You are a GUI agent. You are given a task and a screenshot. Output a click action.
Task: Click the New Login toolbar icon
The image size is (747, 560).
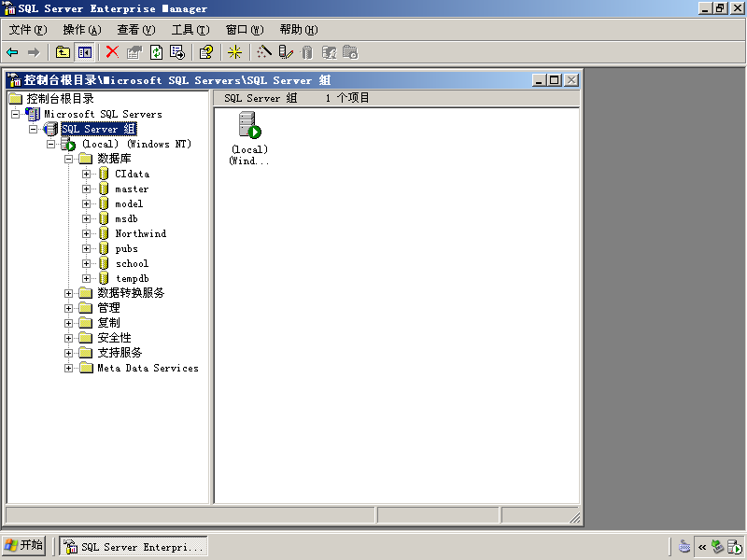tap(330, 52)
